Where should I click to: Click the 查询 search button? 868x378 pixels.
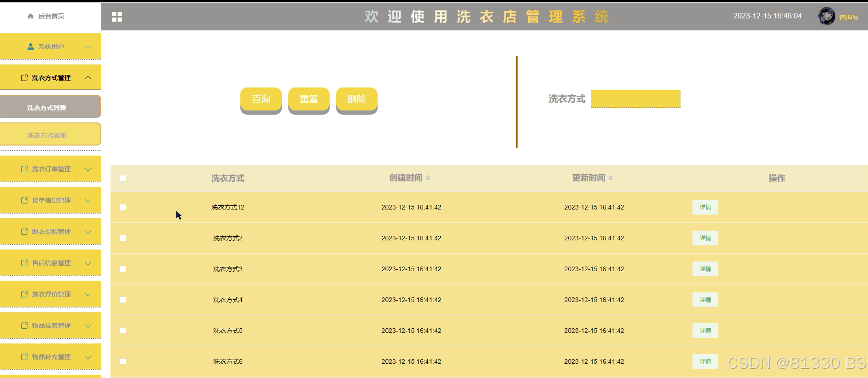(261, 99)
